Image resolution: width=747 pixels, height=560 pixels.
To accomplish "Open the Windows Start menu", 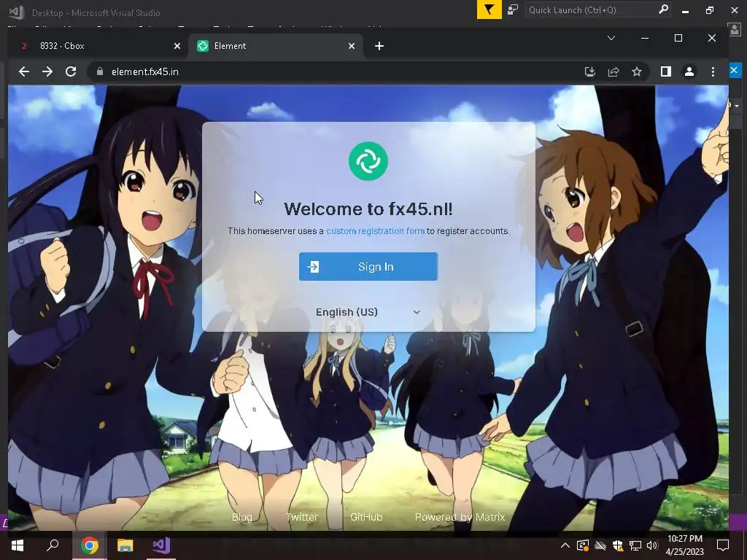I will tap(18, 545).
